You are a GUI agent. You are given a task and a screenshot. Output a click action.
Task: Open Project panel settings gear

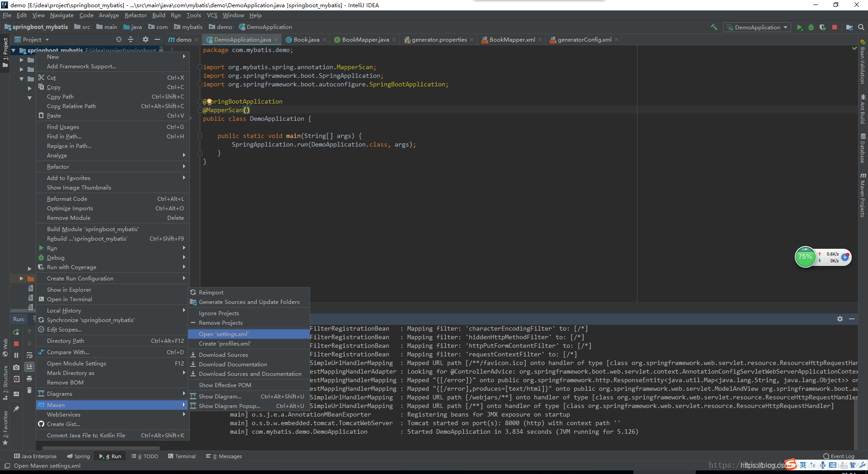145,40
